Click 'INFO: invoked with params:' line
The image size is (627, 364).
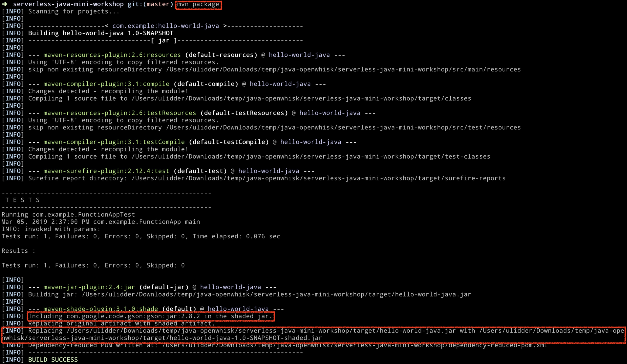(x=51, y=229)
